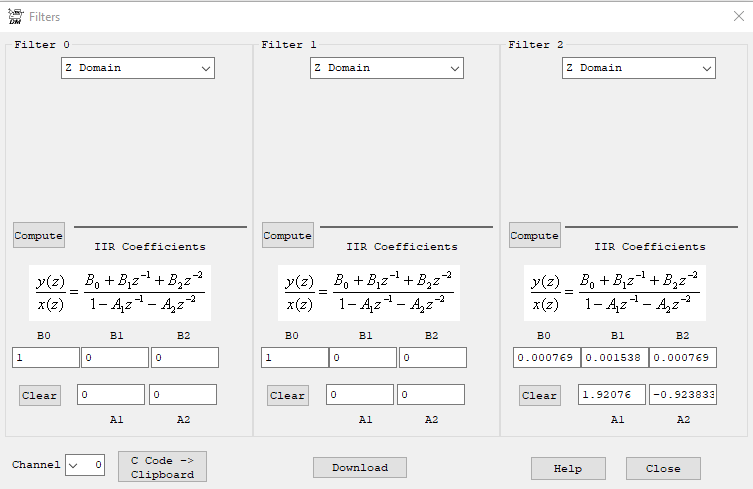Select Filter 0 B0 input field
The width and height of the screenshot is (753, 489).
[x=45, y=357]
